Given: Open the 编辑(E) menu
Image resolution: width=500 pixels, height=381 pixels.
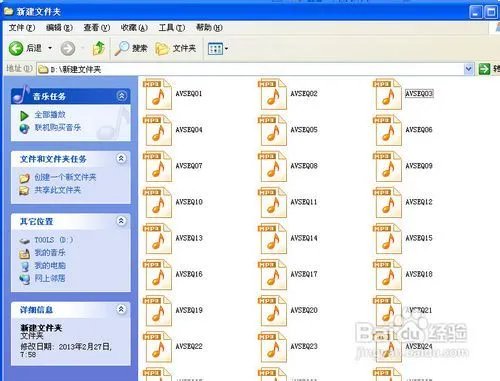Looking at the screenshot, I should point(59,28).
